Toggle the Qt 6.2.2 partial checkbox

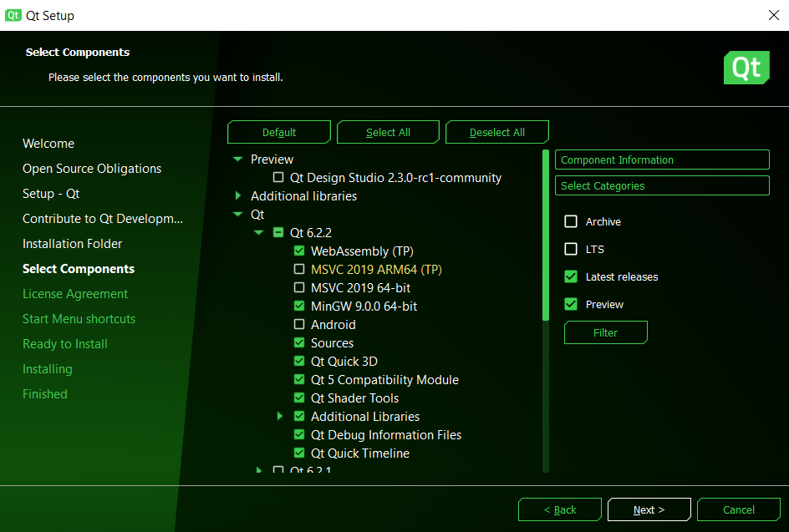(278, 232)
